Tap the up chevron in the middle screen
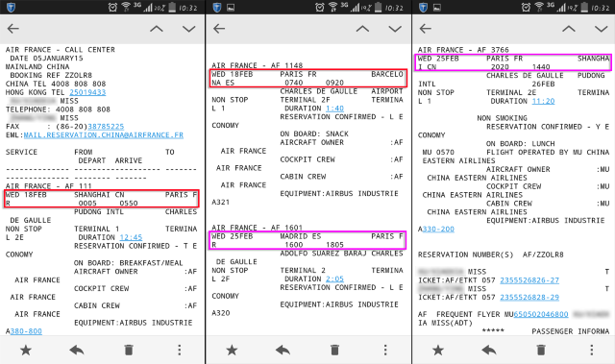Screen dimensions: 615x364 [x=362, y=29]
